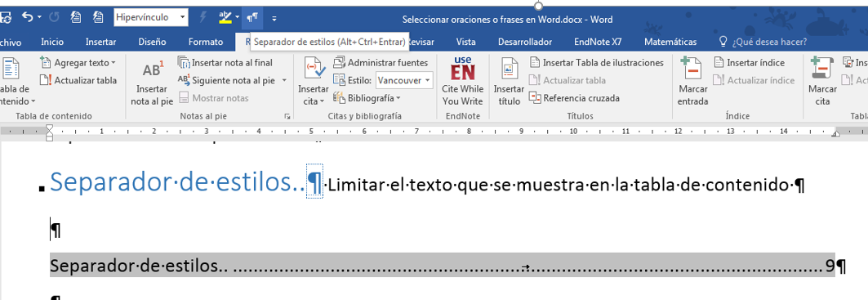Image resolution: width=868 pixels, height=300 pixels.
Task: Open the Inicio ribbon tab
Action: coord(52,42)
